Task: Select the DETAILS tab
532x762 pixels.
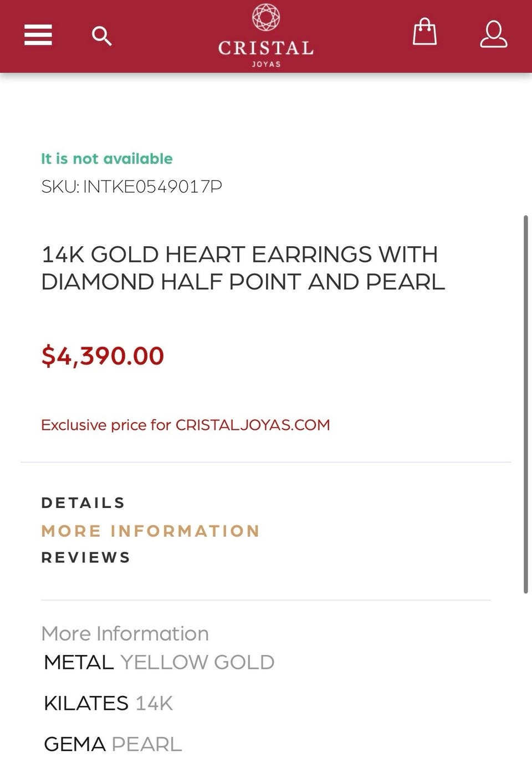Action: (83, 503)
